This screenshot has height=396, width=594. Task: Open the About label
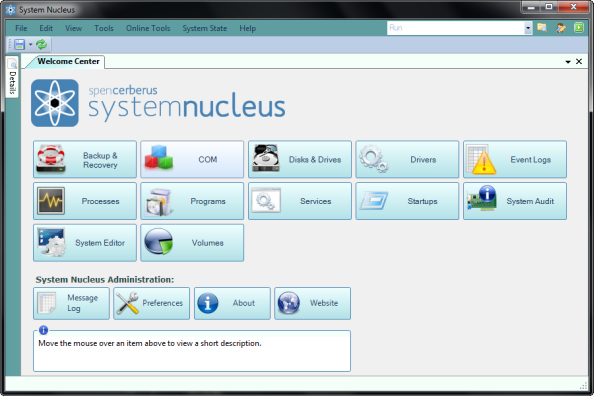pos(244,303)
